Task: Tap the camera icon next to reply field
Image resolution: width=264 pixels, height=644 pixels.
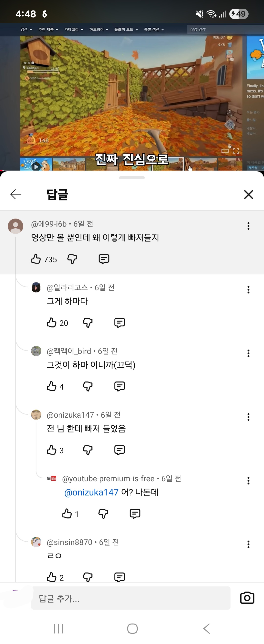Action: tap(247, 598)
